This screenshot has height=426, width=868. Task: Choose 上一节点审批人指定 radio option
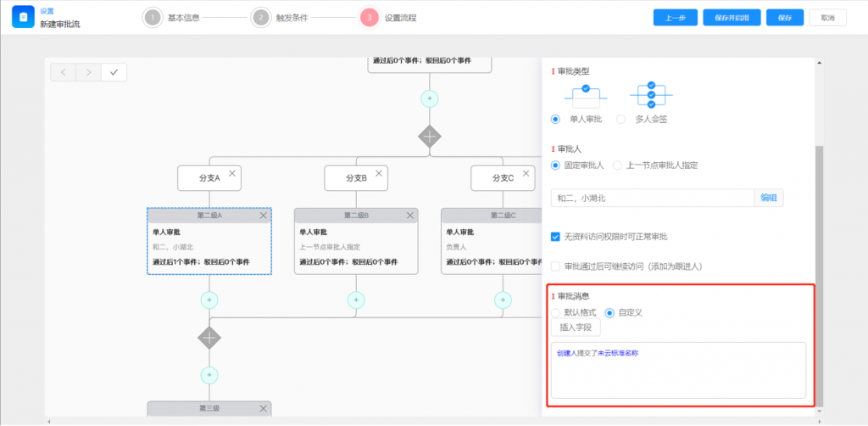pyautogui.click(x=618, y=165)
